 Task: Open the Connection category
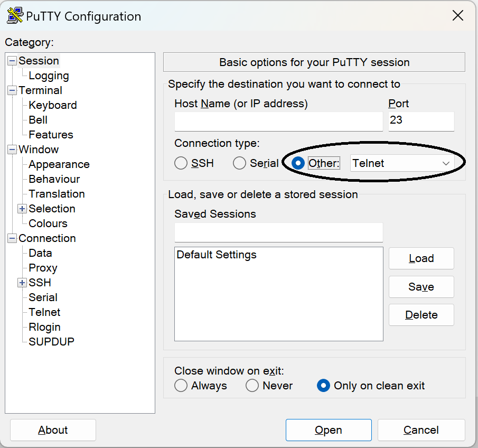point(47,238)
